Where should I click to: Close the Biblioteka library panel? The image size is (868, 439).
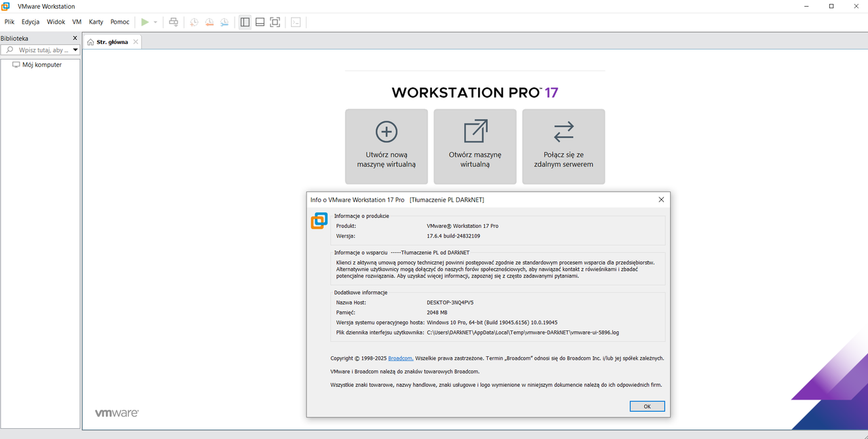75,39
